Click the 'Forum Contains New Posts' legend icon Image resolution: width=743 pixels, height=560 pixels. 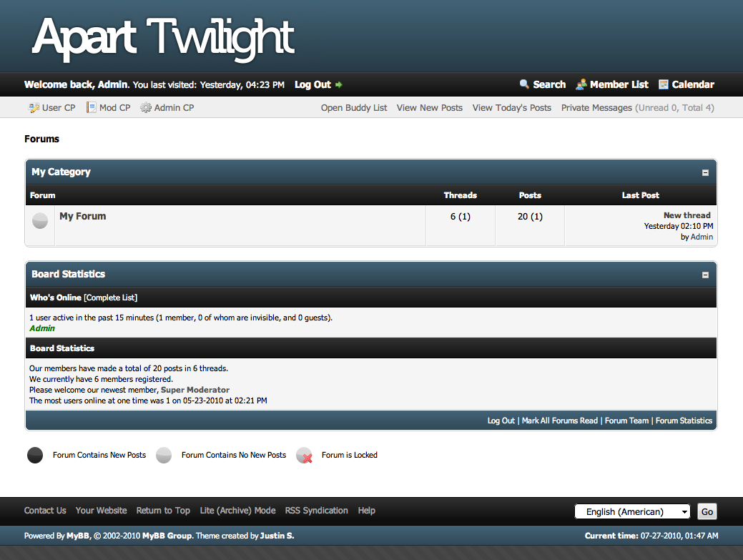(35, 455)
